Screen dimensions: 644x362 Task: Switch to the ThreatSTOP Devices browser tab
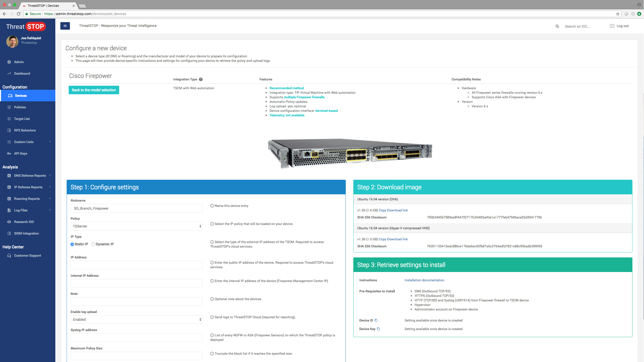click(x=43, y=6)
